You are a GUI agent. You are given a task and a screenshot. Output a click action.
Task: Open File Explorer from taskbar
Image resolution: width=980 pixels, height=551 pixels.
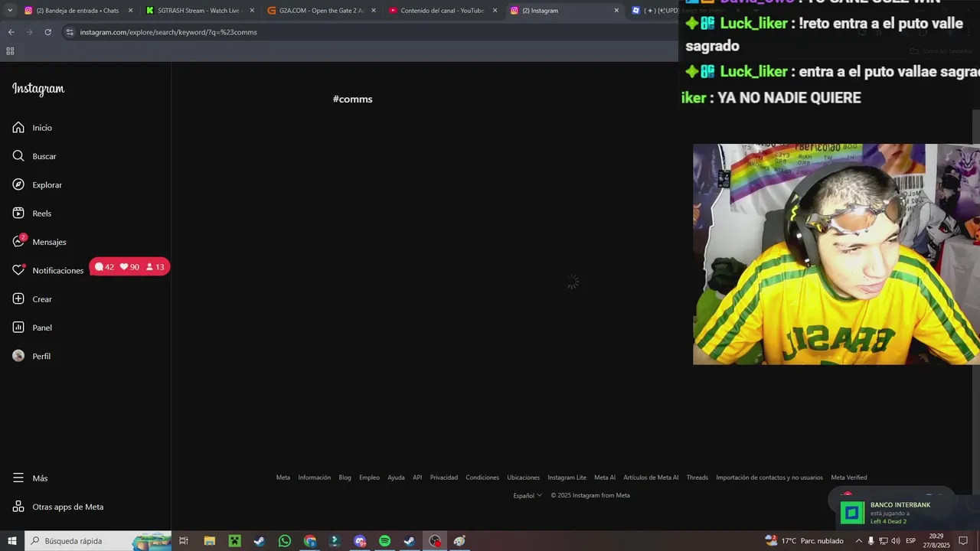(x=209, y=541)
